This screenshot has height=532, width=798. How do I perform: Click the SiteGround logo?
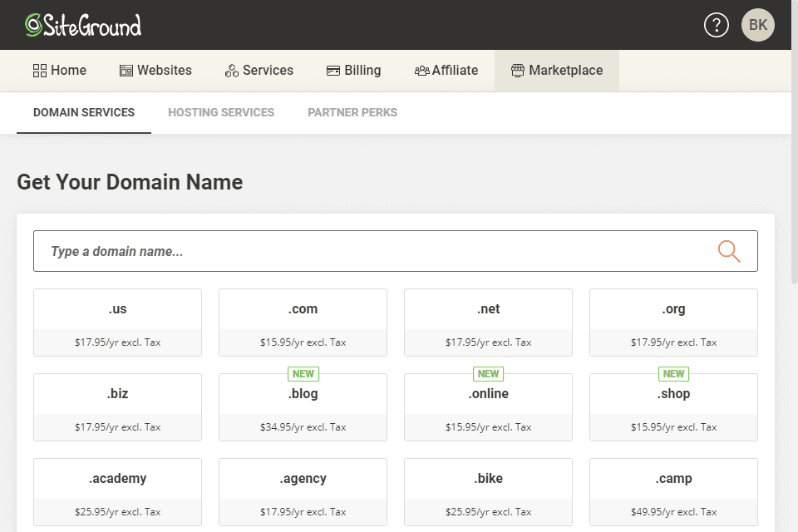tap(81, 25)
